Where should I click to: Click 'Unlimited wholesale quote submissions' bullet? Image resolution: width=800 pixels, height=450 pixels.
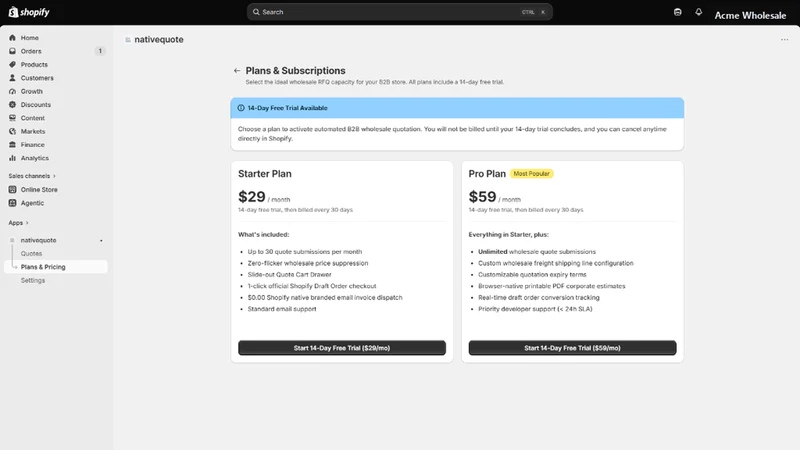point(537,252)
